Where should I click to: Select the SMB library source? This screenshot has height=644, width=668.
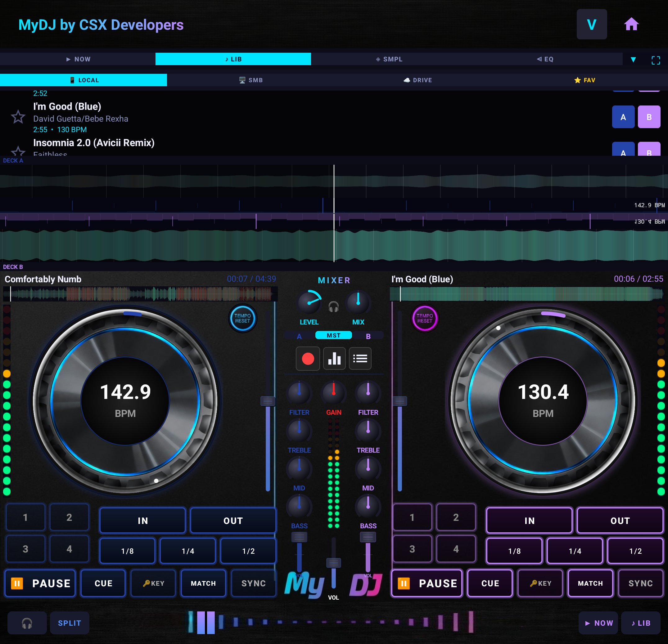pos(250,80)
